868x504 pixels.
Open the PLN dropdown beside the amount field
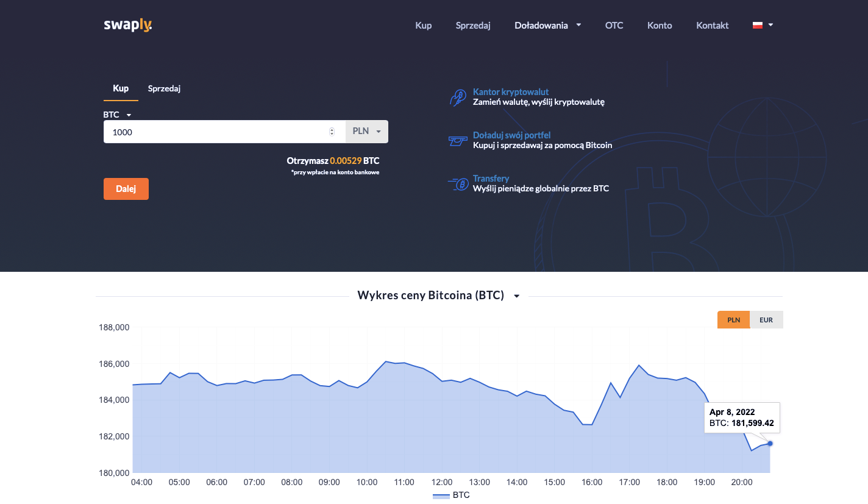(x=366, y=131)
